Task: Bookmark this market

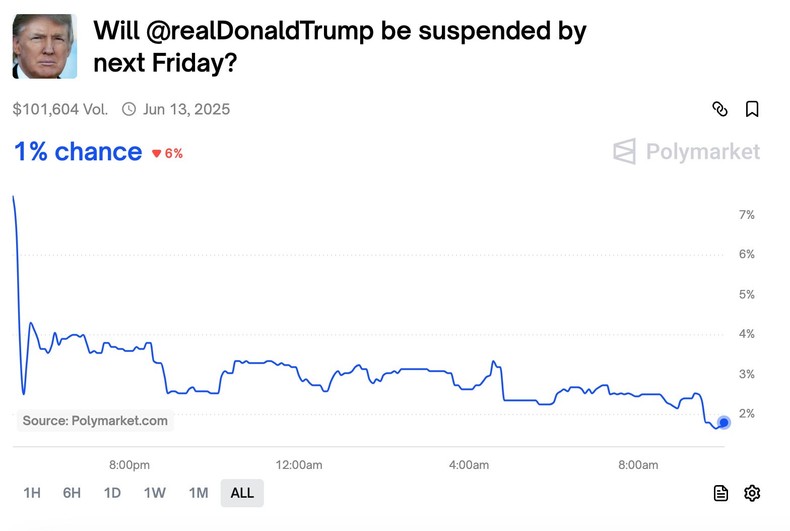Action: click(752, 109)
